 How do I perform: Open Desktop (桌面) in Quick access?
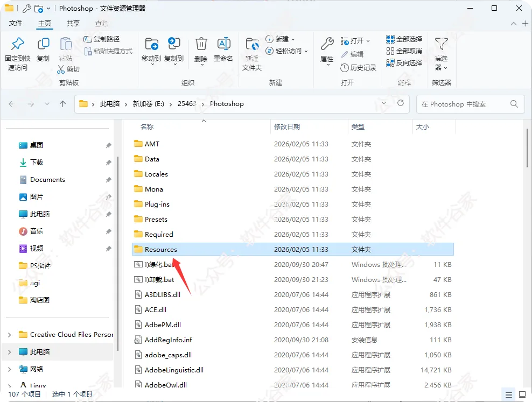tap(36, 145)
